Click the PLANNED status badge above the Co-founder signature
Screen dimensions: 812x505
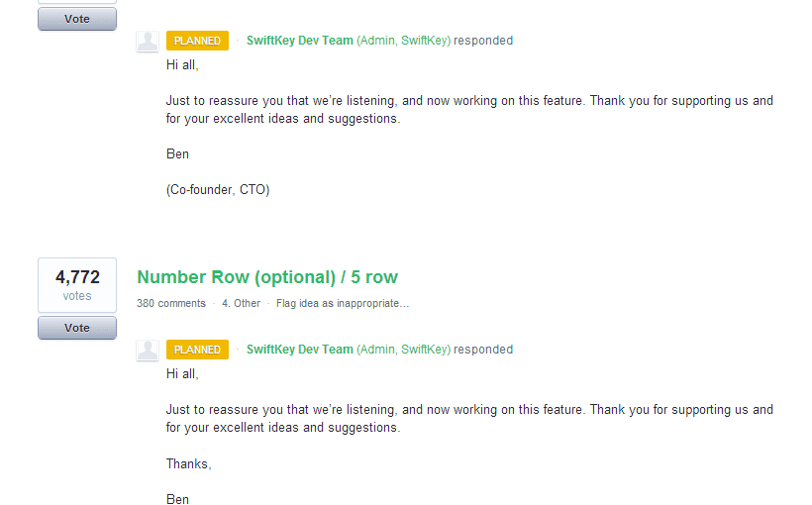pos(197,41)
